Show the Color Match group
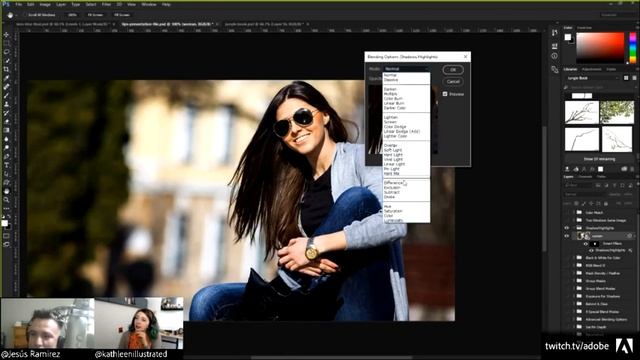 tap(567, 212)
